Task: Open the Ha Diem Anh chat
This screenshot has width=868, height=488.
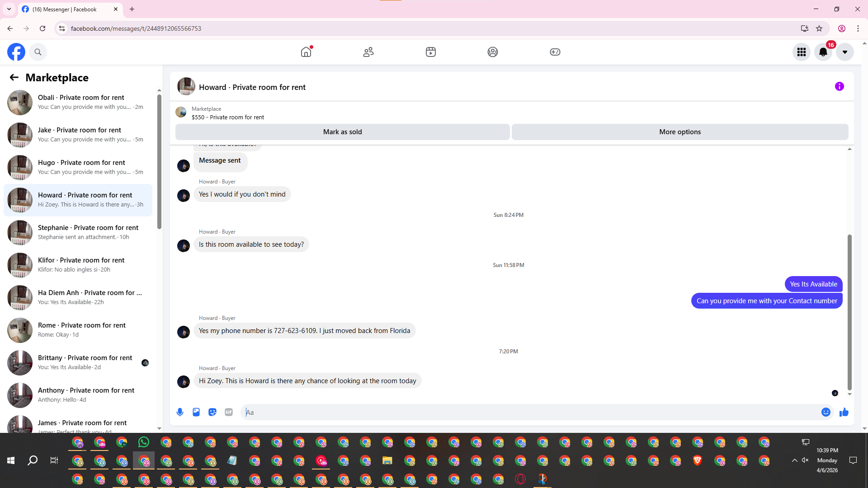Action: (78, 298)
